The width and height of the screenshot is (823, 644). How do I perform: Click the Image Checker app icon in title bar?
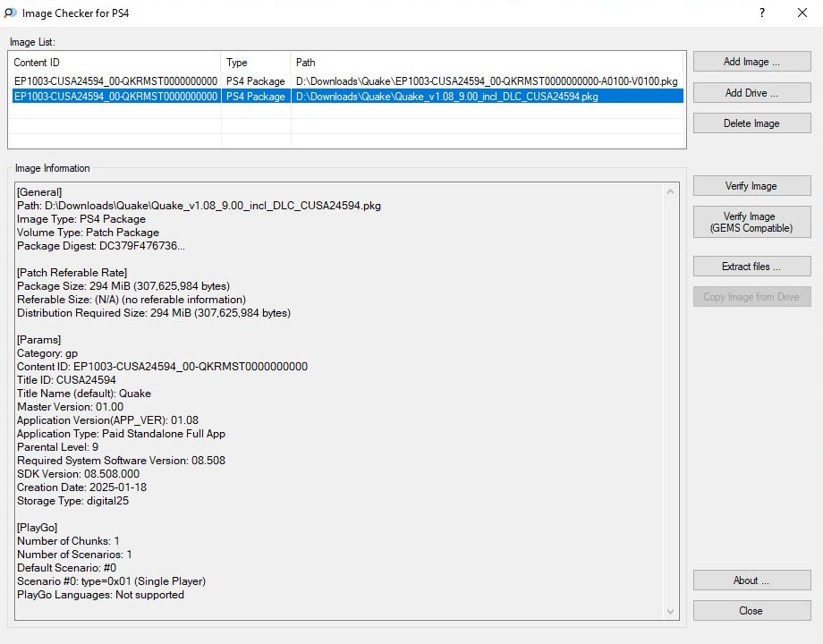10,13
